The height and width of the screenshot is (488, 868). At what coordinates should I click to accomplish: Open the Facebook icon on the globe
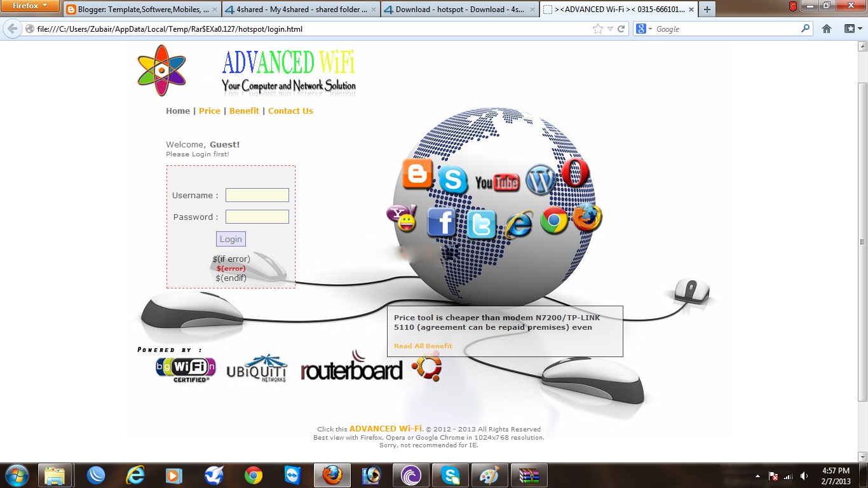[x=441, y=222]
